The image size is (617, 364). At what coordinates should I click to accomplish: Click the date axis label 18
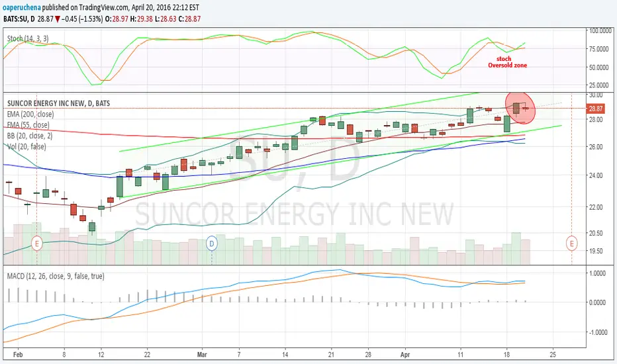click(x=507, y=355)
